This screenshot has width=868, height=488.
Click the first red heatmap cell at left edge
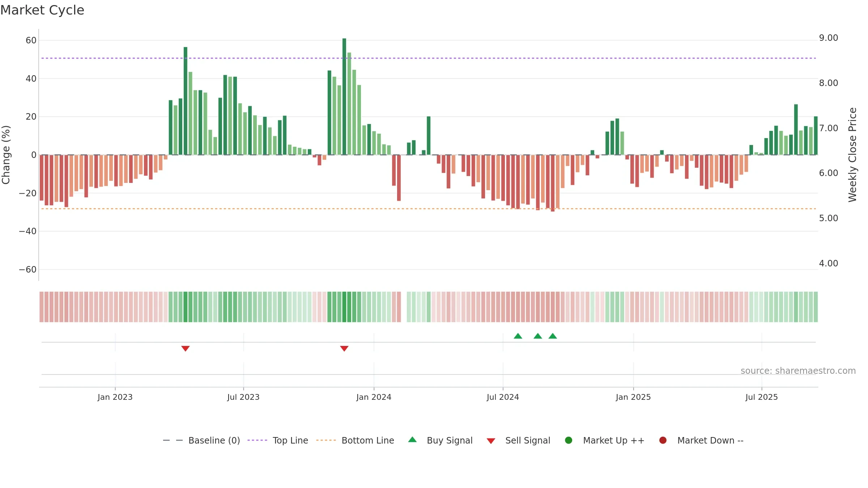coord(42,307)
